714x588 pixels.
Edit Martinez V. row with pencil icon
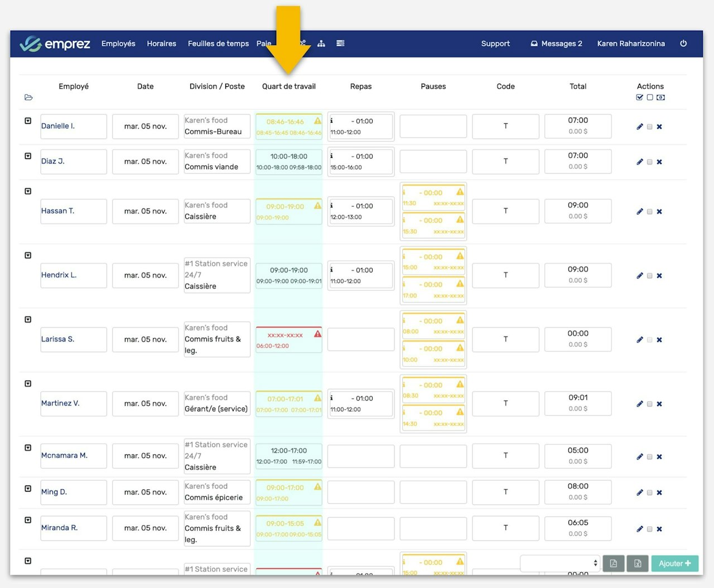[640, 404]
